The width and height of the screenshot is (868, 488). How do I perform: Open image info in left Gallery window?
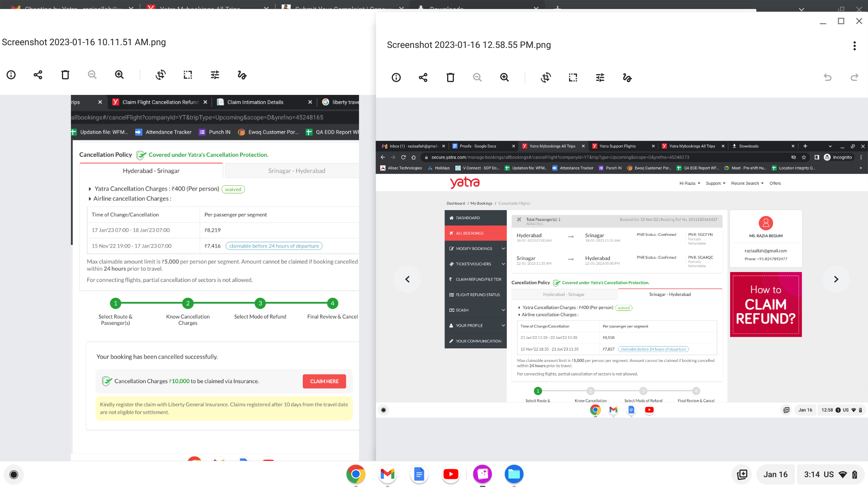pos(11,75)
